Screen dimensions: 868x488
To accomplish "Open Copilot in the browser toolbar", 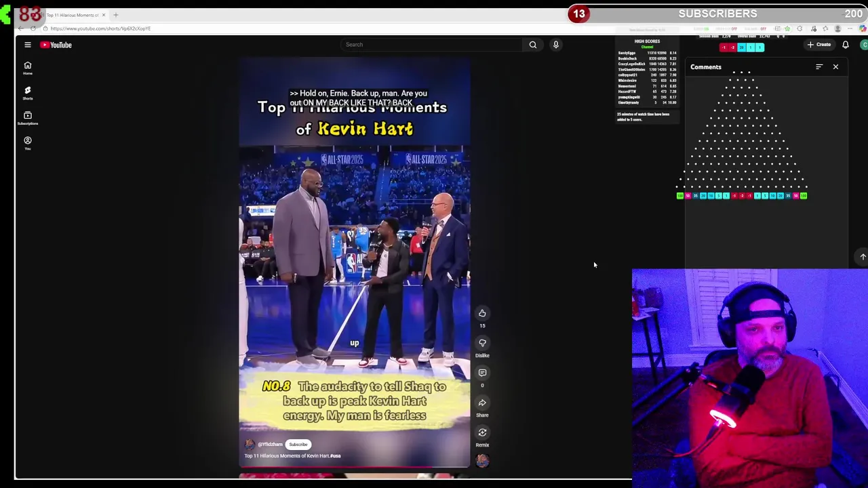I will point(863,28).
